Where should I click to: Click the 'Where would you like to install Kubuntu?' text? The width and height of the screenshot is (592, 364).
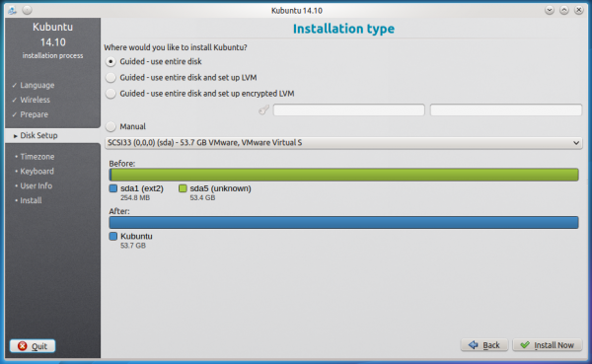[176, 47]
